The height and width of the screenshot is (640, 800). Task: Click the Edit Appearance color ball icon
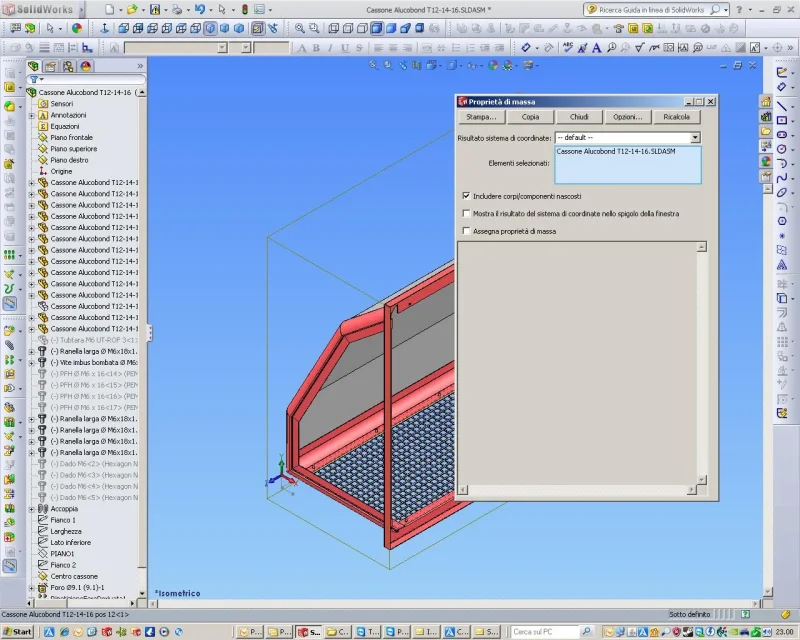click(77, 28)
